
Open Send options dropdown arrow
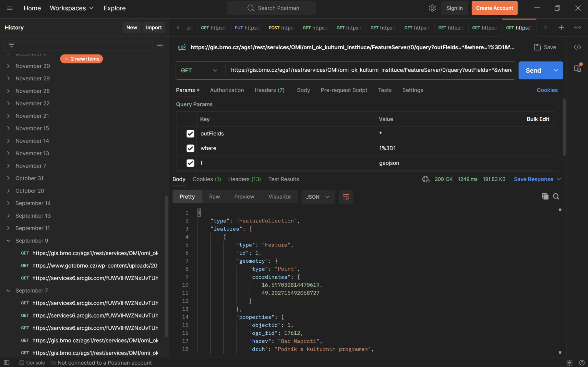coord(556,70)
